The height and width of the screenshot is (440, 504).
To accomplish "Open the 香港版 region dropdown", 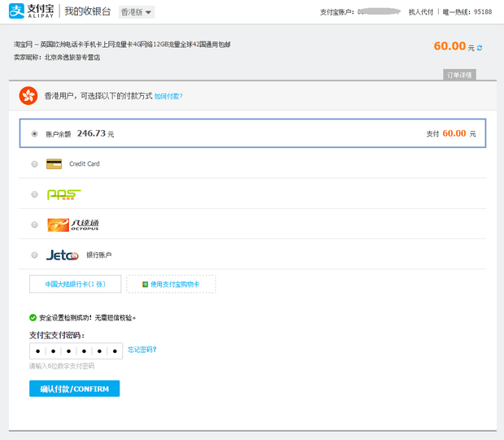I will 137,12.
